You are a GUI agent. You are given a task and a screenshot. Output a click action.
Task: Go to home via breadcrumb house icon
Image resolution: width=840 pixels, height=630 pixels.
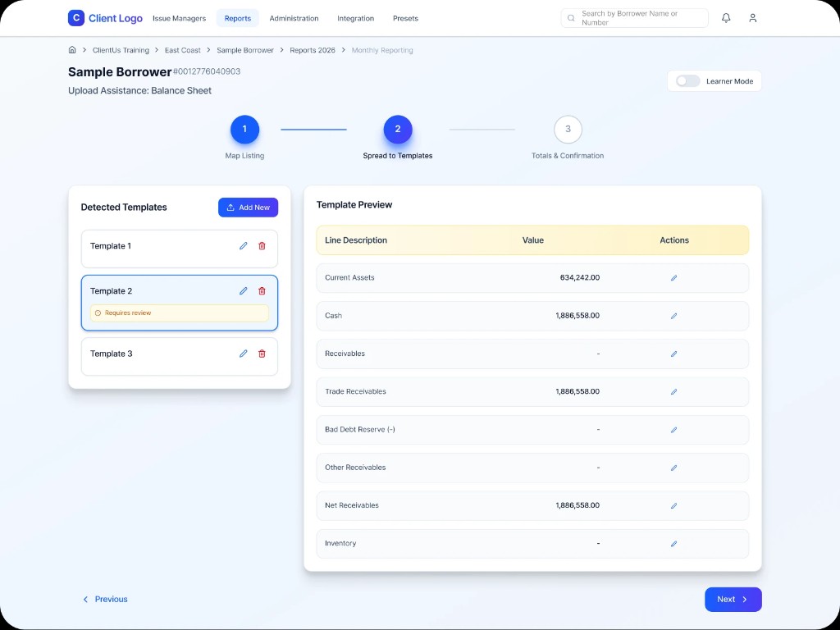tap(72, 50)
